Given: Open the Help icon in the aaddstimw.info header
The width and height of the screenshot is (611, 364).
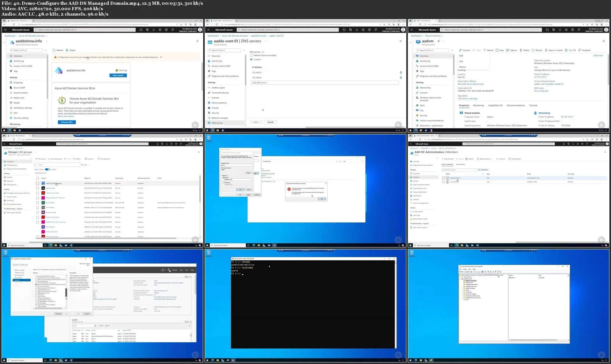Looking at the screenshot, I should pyautogui.click(x=166, y=30).
